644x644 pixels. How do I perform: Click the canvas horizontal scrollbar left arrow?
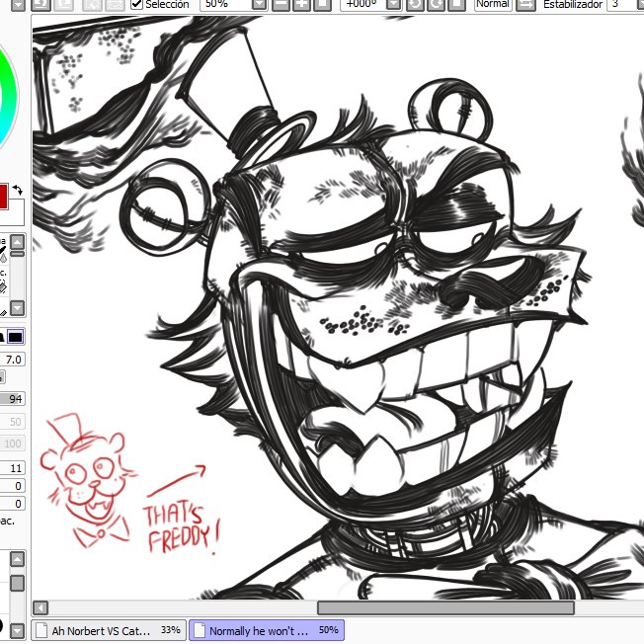tap(40, 607)
